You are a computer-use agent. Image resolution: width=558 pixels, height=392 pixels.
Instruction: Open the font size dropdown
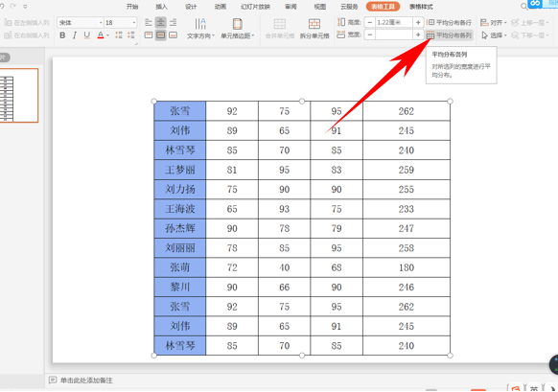coord(120,23)
